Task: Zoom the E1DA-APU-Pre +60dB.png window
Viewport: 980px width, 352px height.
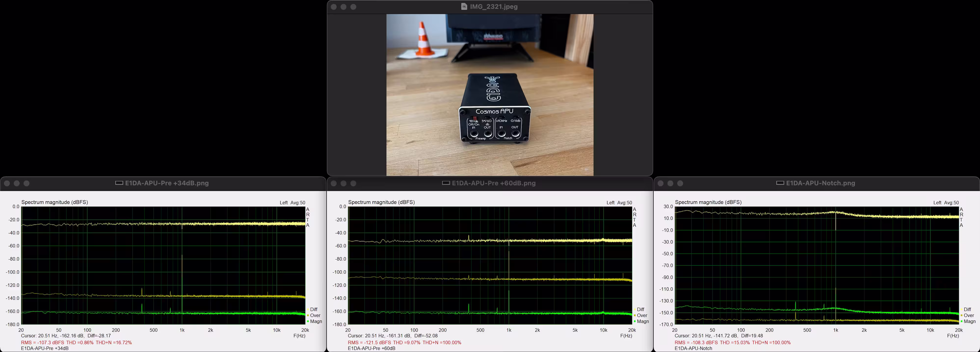Action: (x=353, y=183)
